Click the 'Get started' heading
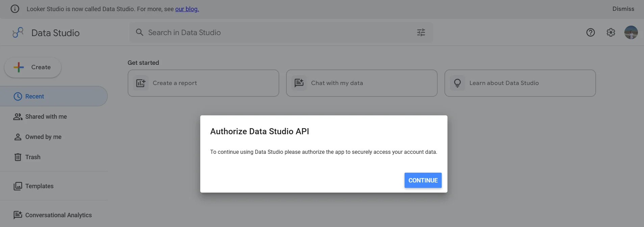This screenshot has height=227, width=644. 143,63
